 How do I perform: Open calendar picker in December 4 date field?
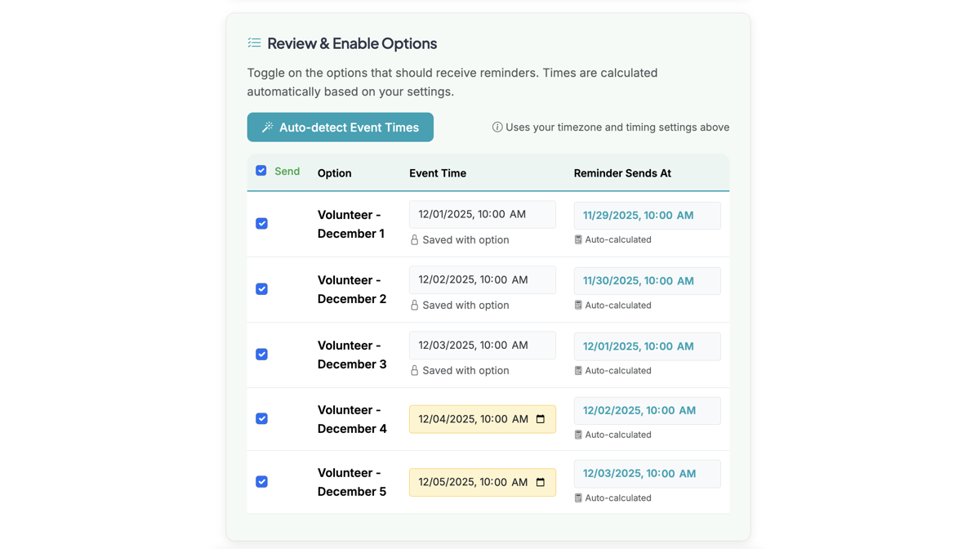click(x=540, y=418)
